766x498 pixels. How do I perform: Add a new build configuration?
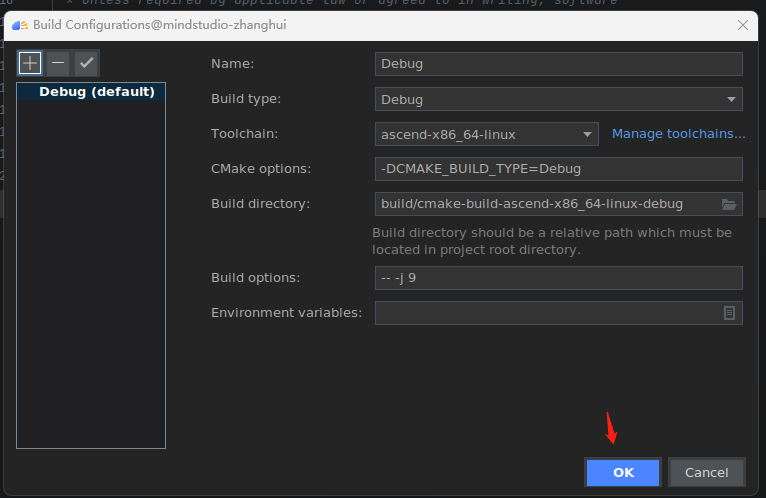point(30,63)
